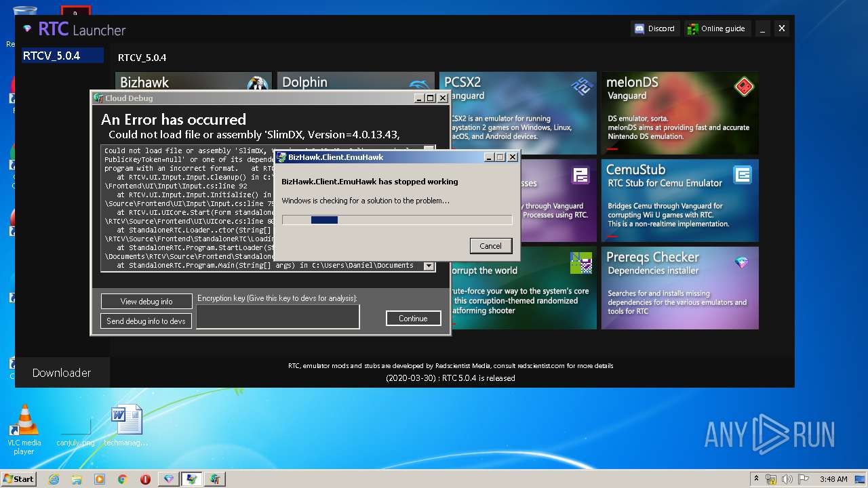Select RTCV_5.0.4 version in the sidebar
The image size is (868, 488).
click(x=62, y=56)
